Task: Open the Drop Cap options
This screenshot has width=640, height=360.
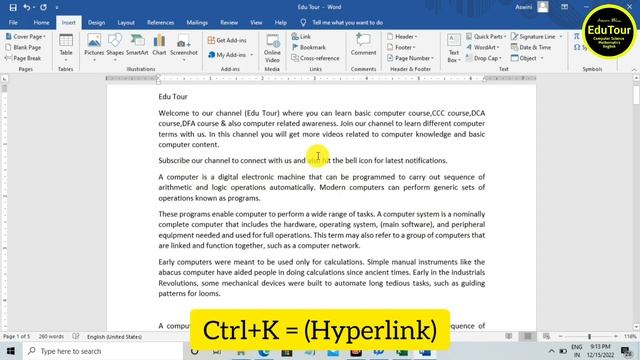Action: 484,58
